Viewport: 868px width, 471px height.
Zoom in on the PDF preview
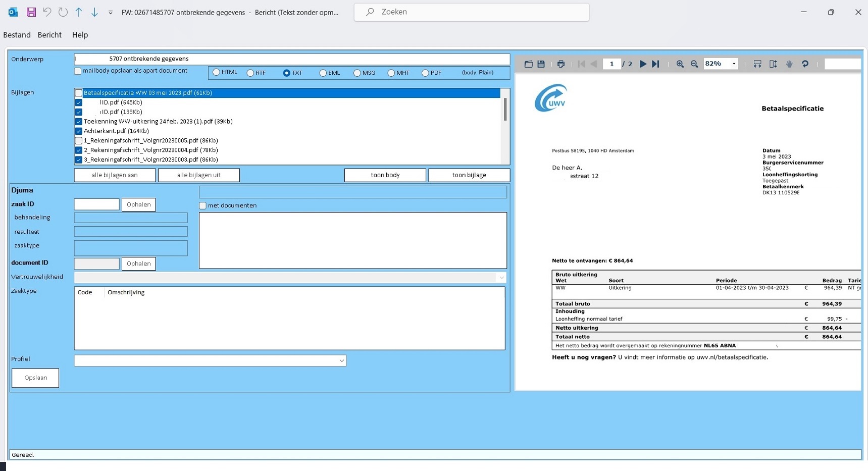[680, 64]
